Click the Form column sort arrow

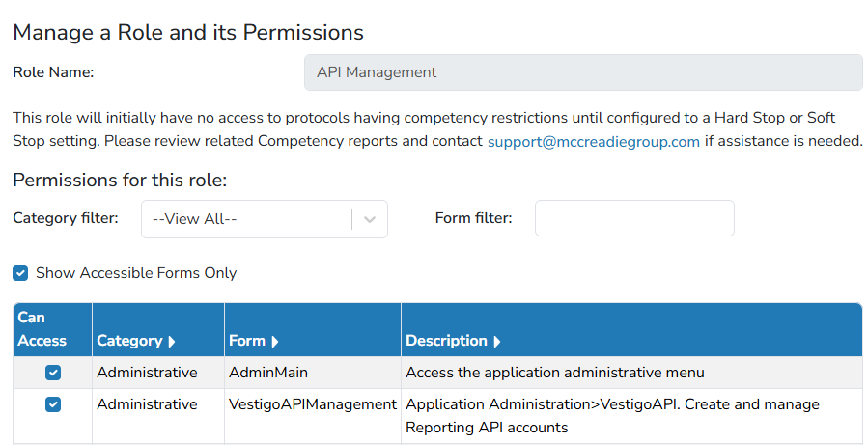coord(275,342)
